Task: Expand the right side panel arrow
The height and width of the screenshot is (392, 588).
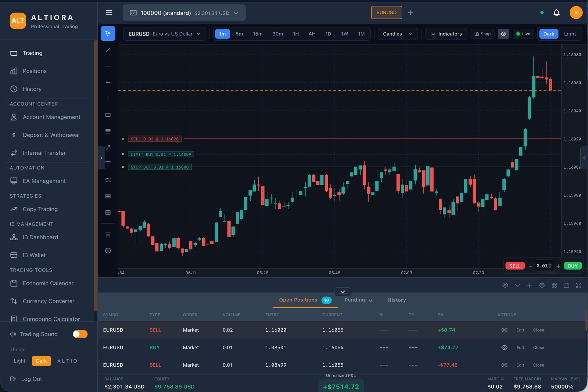Action: (x=584, y=158)
